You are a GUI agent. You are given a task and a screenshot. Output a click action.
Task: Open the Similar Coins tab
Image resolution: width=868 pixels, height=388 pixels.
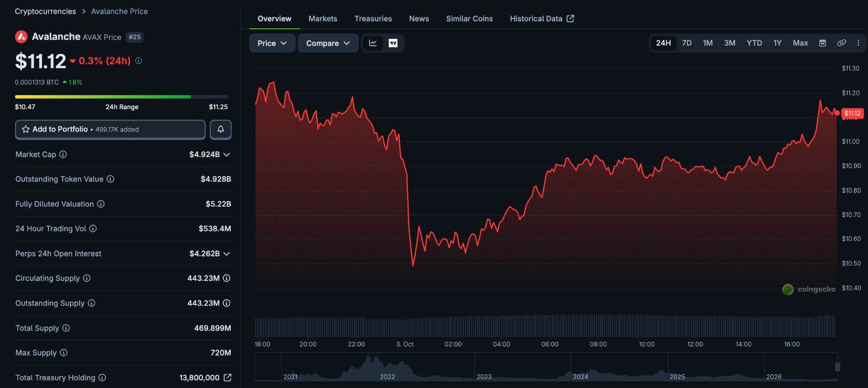[469, 19]
